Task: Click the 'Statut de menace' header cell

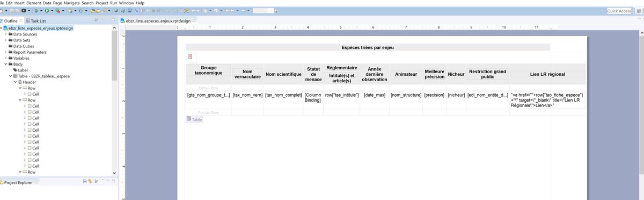Action: pyautogui.click(x=313, y=74)
